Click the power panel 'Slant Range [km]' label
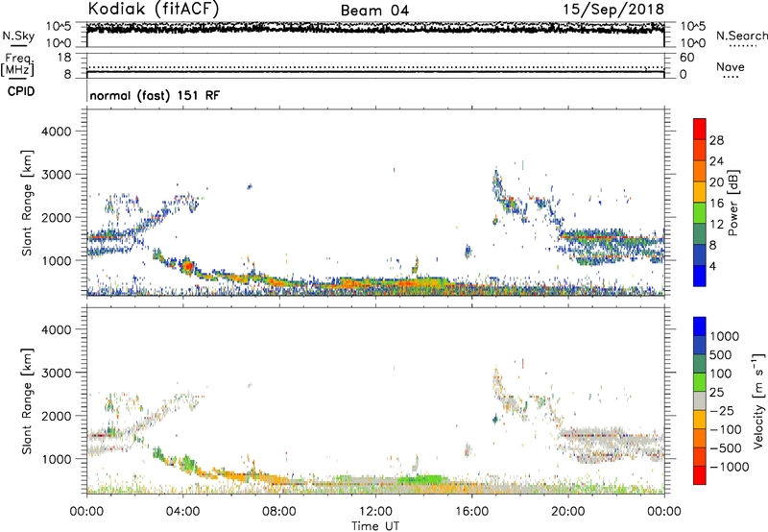The height and width of the screenshot is (532, 768). click(x=27, y=203)
